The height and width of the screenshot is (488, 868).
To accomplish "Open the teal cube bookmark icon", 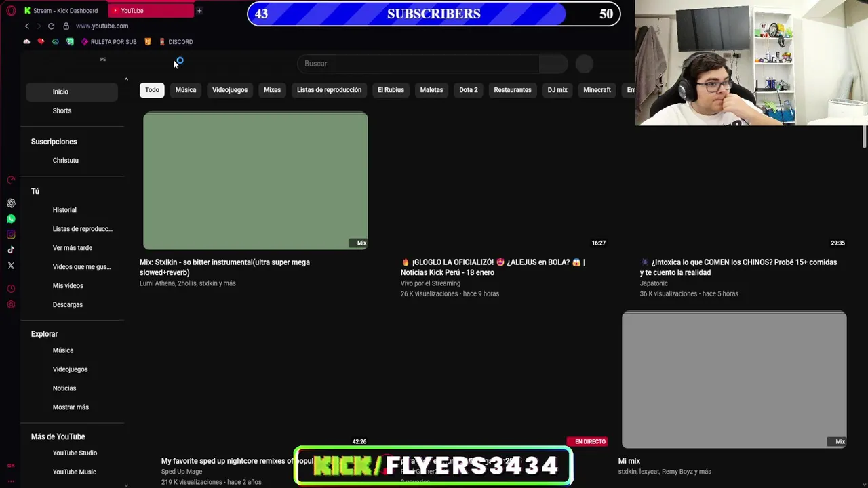I will click(56, 42).
